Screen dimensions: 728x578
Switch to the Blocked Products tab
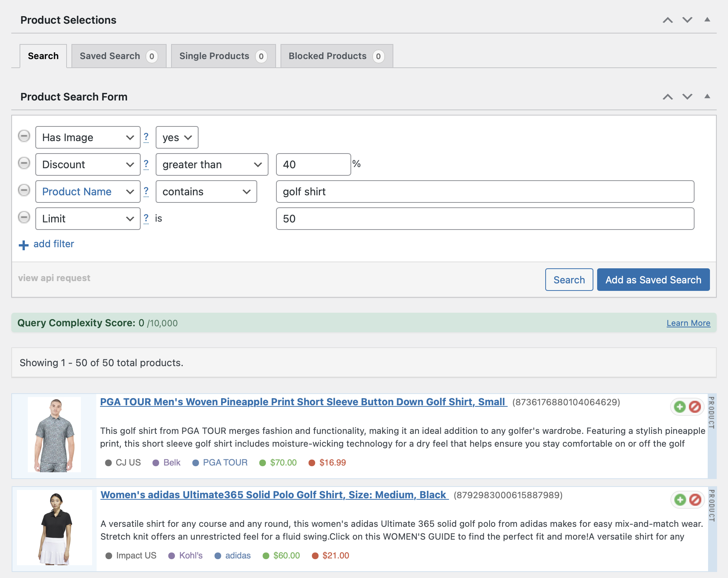point(337,56)
